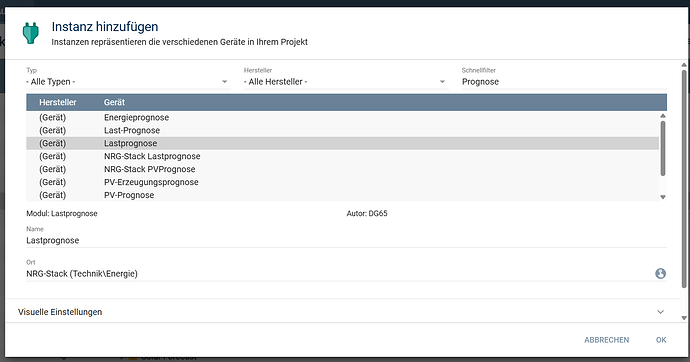Select NRG-Stack Lastprognose row
Image resolution: width=690 pixels, height=362 pixels.
[342, 156]
